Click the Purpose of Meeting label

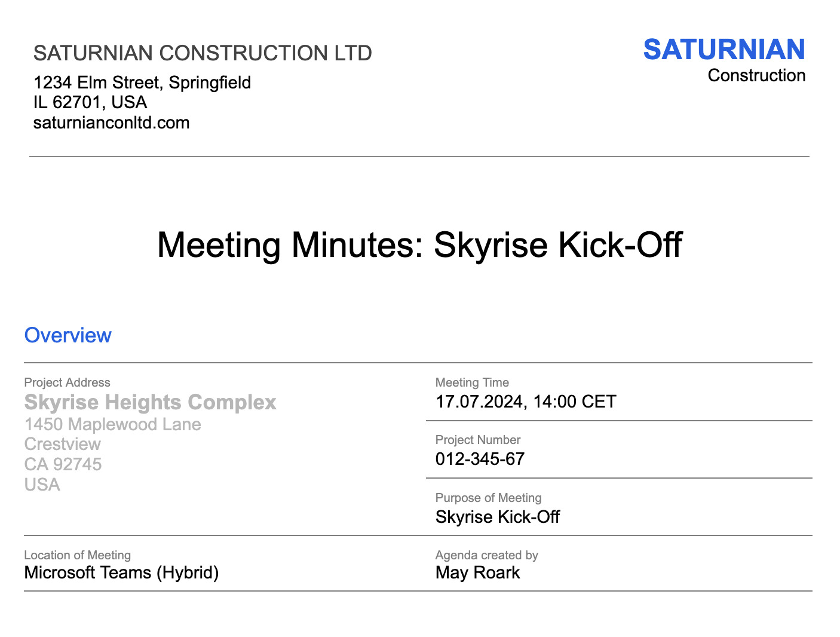[488, 498]
